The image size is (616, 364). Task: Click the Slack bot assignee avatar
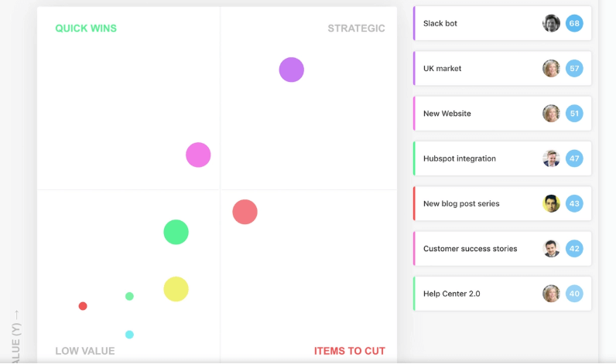551,23
